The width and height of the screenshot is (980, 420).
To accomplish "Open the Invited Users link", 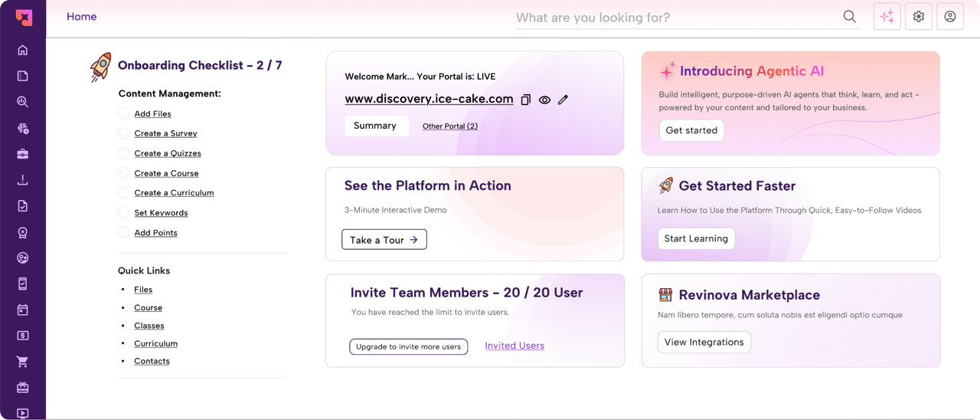I will point(514,346).
